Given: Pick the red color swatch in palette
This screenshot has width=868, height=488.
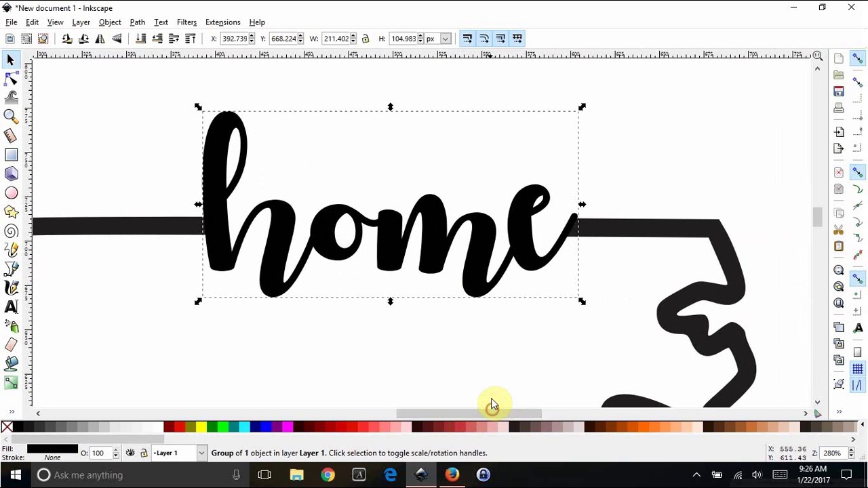Looking at the screenshot, I should 180,427.
